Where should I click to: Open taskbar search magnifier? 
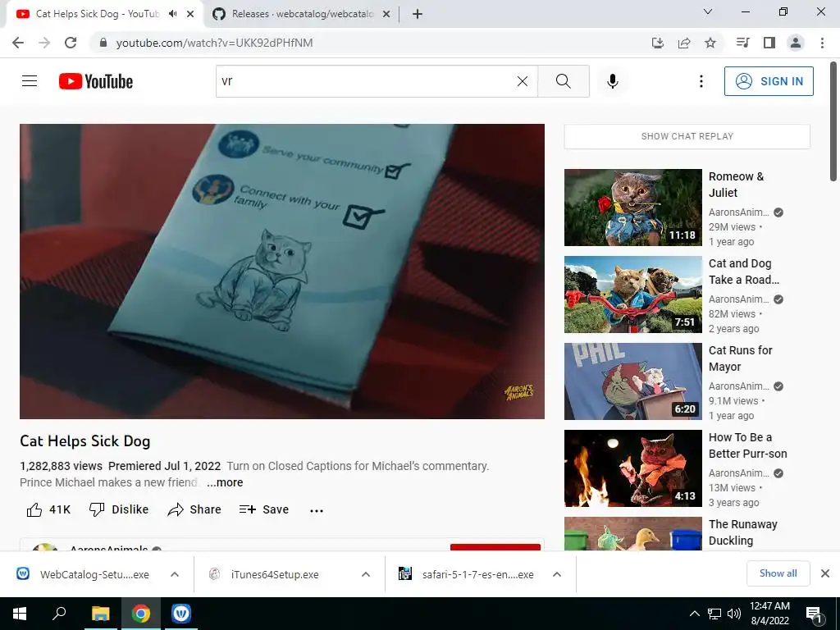point(59,614)
